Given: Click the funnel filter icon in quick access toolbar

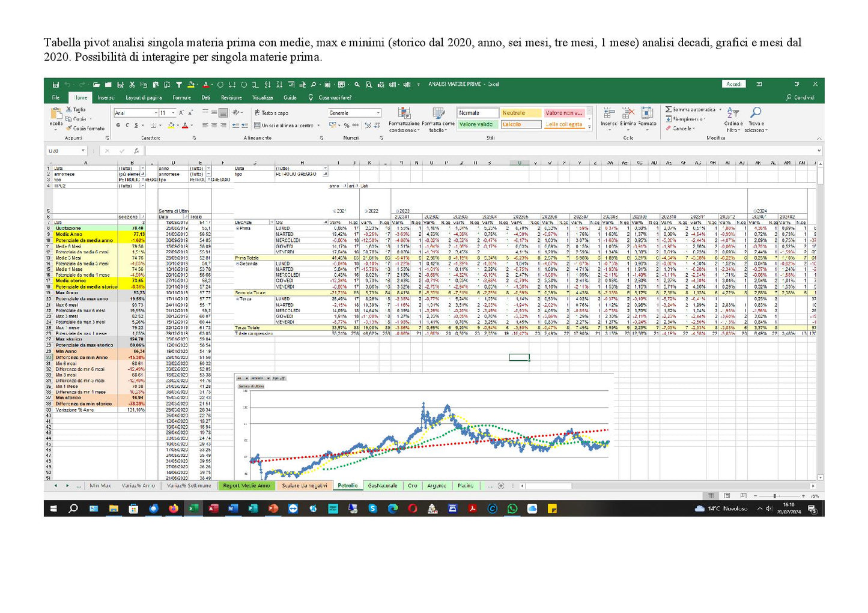Looking at the screenshot, I should tap(179, 85).
